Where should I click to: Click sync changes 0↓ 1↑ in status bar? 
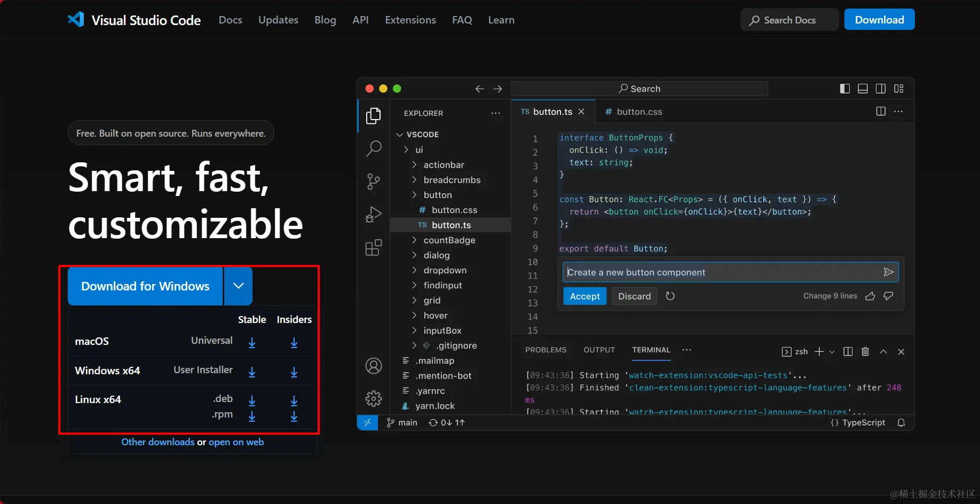(447, 422)
